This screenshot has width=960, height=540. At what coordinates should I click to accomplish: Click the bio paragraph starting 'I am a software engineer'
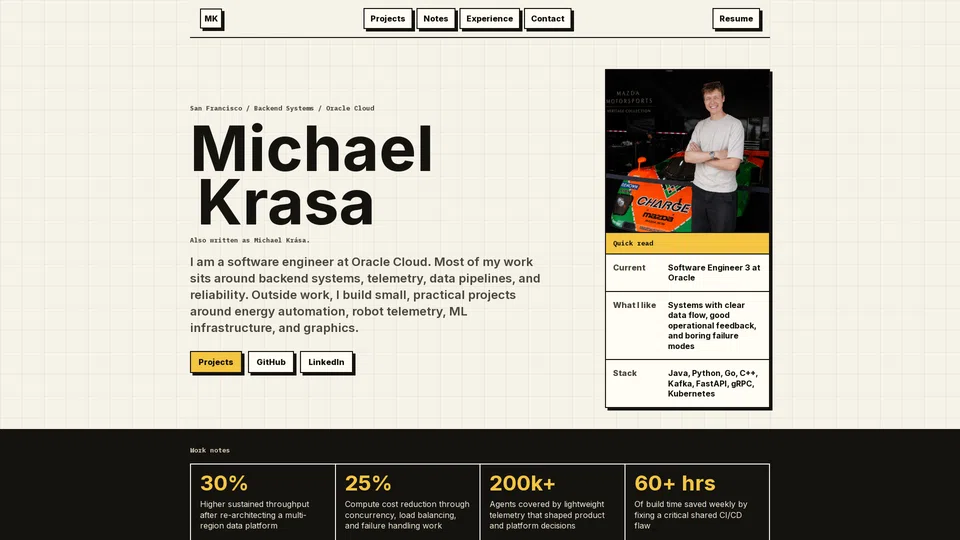[366, 294]
